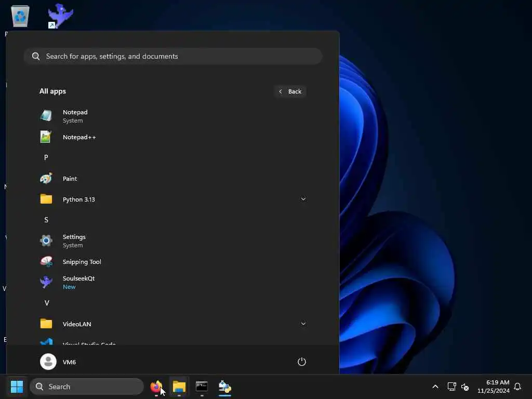Click the muted volume tray icon

point(465,387)
